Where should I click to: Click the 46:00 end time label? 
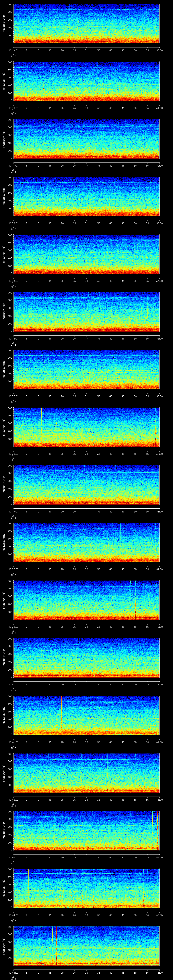click(159, 972)
